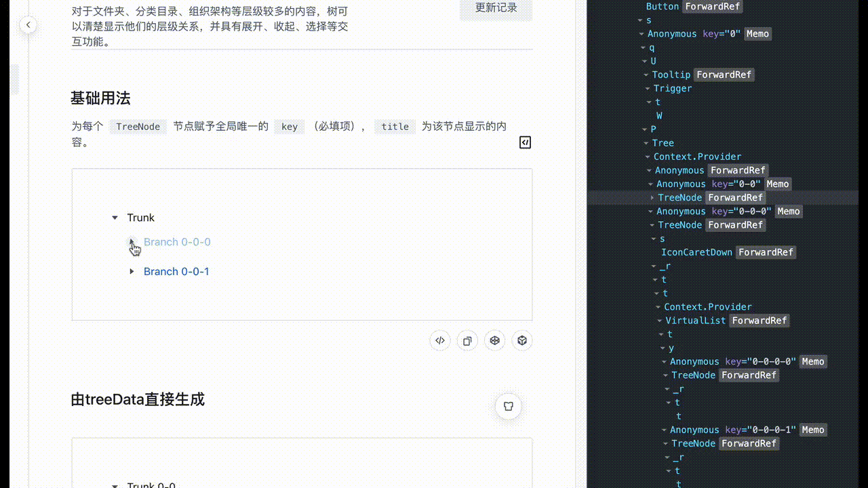Collapse the Trunk tree node
Screen dimensions: 868x488
[115, 217]
